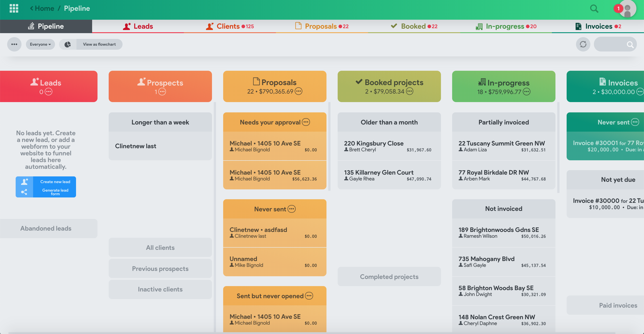The height and width of the screenshot is (334, 644).
Task: Expand the Inactive clients section
Action: [160, 289]
